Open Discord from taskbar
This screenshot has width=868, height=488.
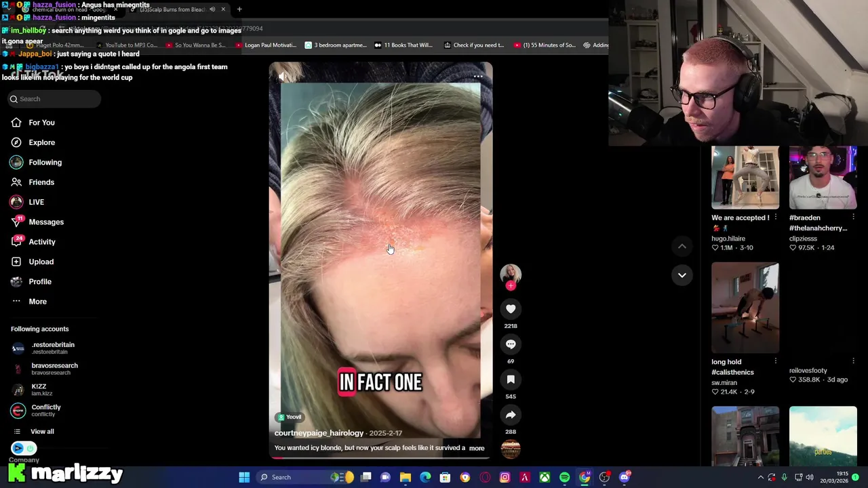[x=624, y=477]
